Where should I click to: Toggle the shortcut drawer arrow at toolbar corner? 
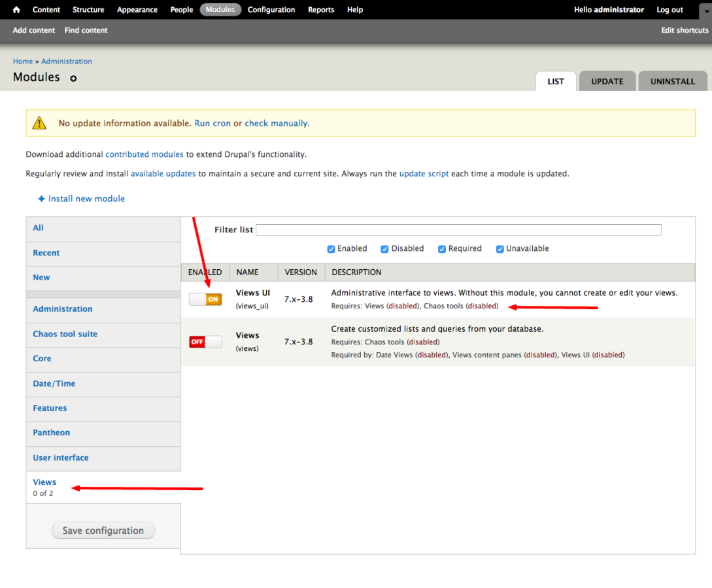[x=706, y=10]
